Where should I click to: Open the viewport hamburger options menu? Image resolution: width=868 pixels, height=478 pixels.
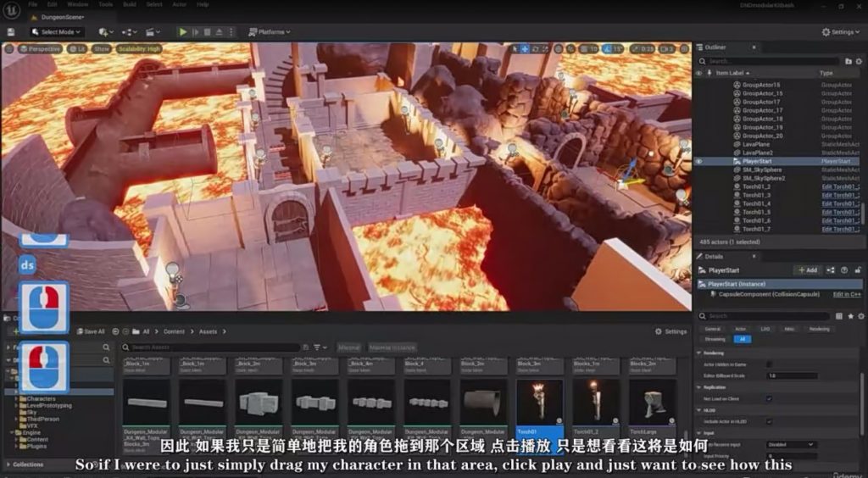8,48
